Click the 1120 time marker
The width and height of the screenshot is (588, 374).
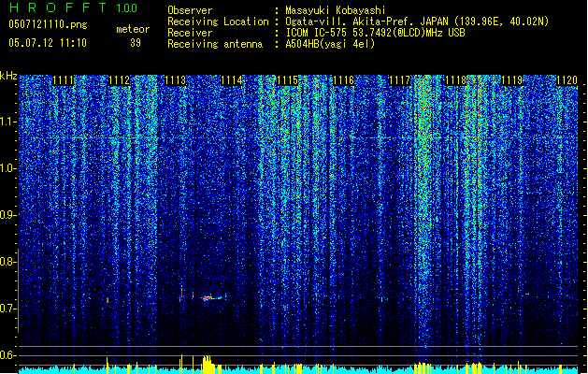(x=567, y=80)
